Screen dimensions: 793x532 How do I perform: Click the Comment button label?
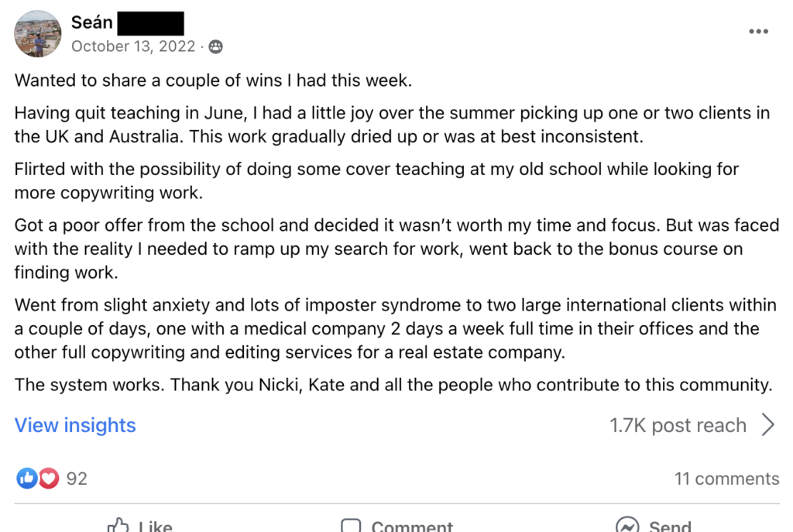[412, 526]
